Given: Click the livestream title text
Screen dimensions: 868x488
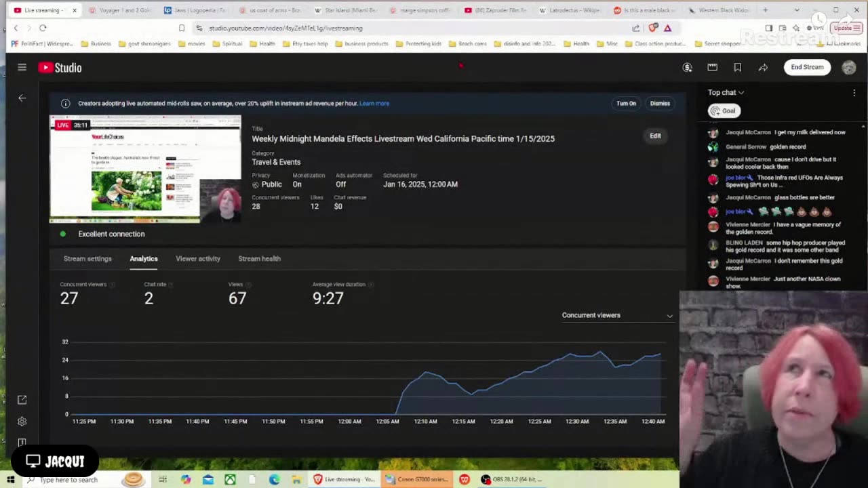Looking at the screenshot, I should tap(403, 138).
